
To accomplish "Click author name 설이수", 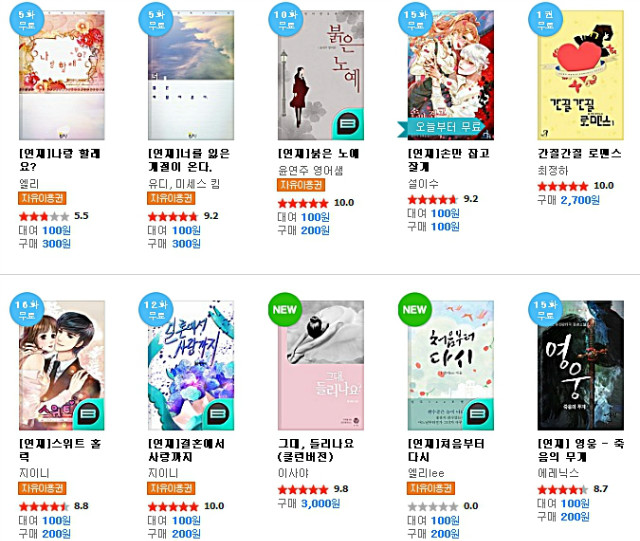I will pyautogui.click(x=423, y=184).
